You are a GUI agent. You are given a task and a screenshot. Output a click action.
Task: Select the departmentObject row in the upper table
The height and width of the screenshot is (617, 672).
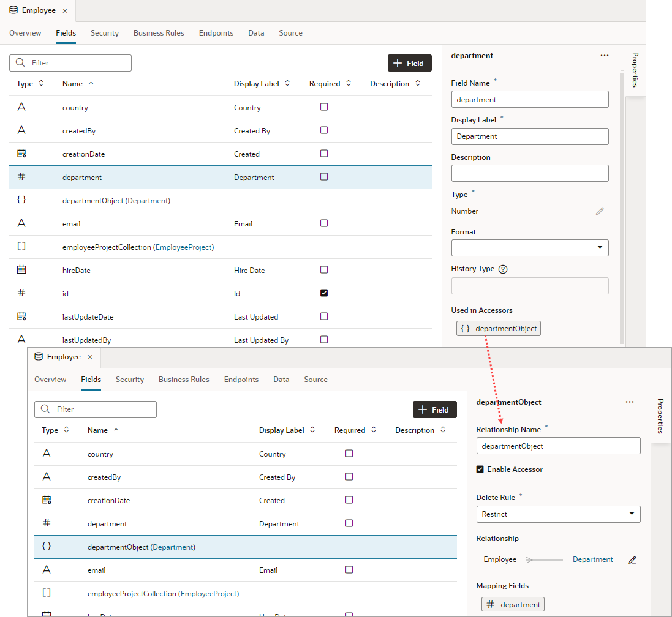tap(221, 200)
